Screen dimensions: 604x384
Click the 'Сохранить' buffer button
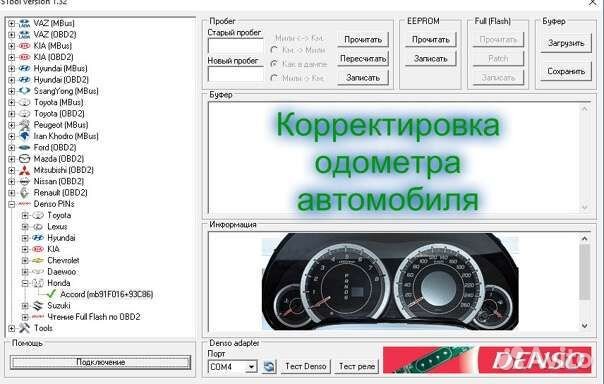565,71
